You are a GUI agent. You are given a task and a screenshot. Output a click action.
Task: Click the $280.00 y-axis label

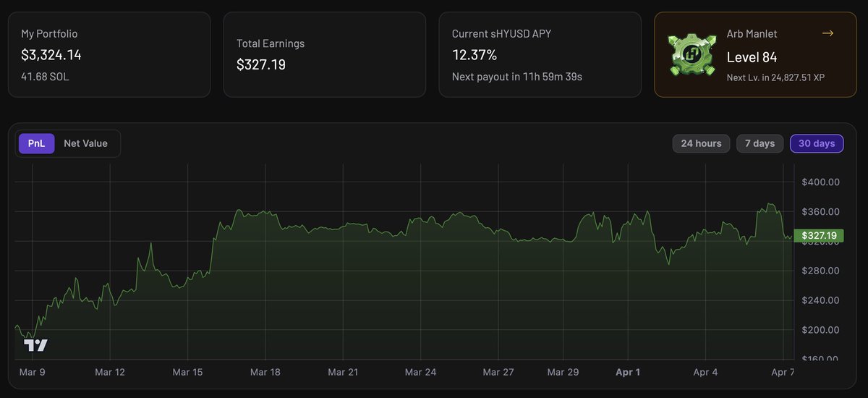click(820, 271)
